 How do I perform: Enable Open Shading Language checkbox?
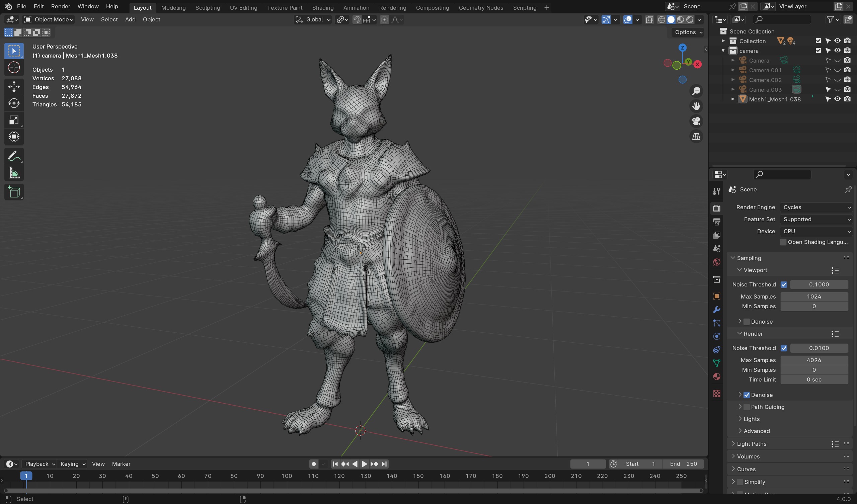coord(783,242)
